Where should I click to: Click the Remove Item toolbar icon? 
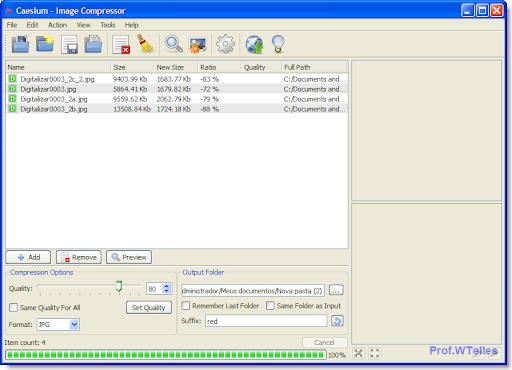coord(121,44)
